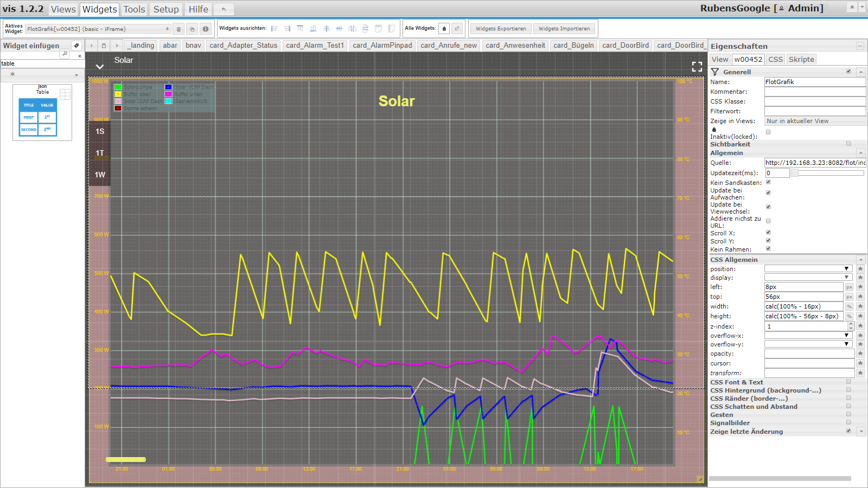Viewport: 868px width, 488px height.
Task: Click fullscreen icon on Solar chart
Action: [x=697, y=66]
